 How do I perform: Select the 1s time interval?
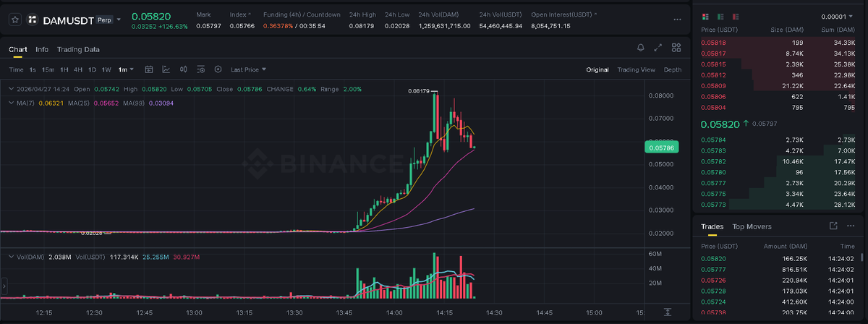(33, 69)
